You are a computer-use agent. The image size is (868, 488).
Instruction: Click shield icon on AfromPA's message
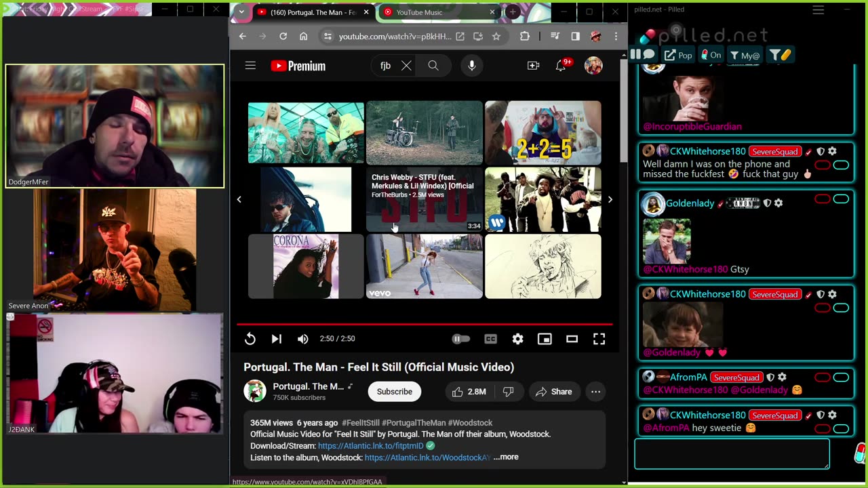770,378
